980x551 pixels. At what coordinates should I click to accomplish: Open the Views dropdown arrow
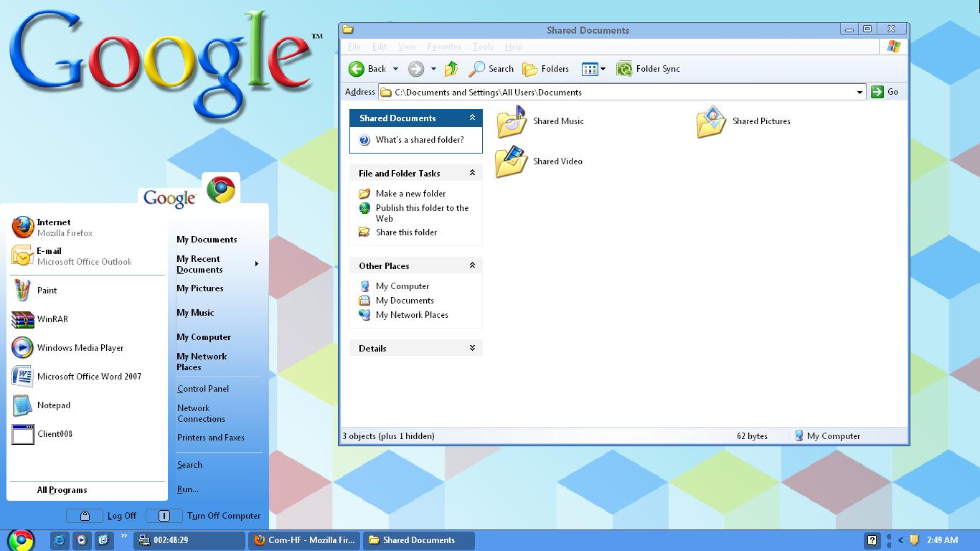pyautogui.click(x=603, y=68)
